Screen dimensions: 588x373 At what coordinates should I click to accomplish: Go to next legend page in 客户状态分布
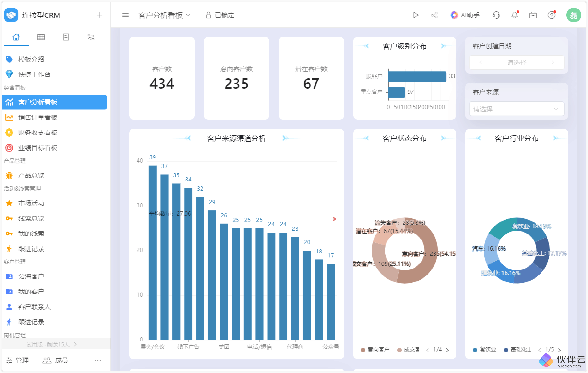click(x=447, y=350)
